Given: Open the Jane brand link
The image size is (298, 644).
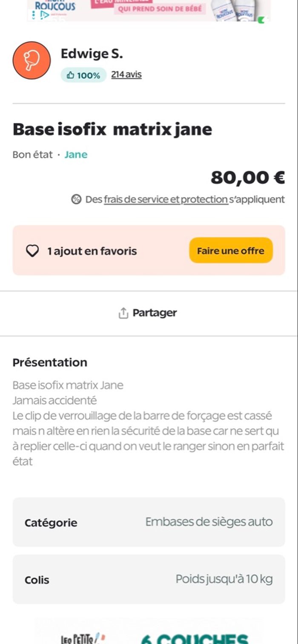Looking at the screenshot, I should click(x=76, y=155).
